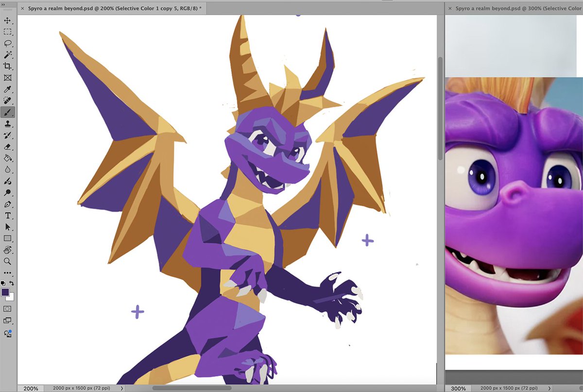Click the vertical scrollbar of 200% window
The width and height of the screenshot is (583, 392).
pos(441,109)
